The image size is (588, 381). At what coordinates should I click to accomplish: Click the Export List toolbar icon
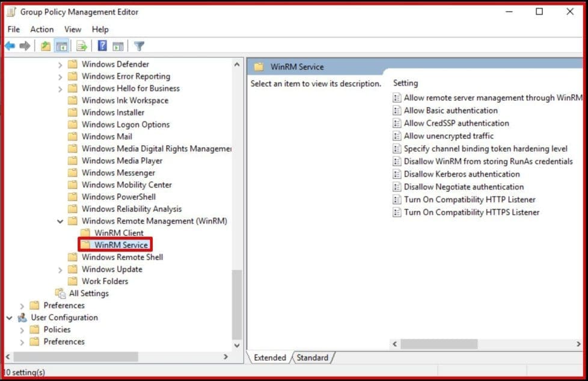click(82, 46)
